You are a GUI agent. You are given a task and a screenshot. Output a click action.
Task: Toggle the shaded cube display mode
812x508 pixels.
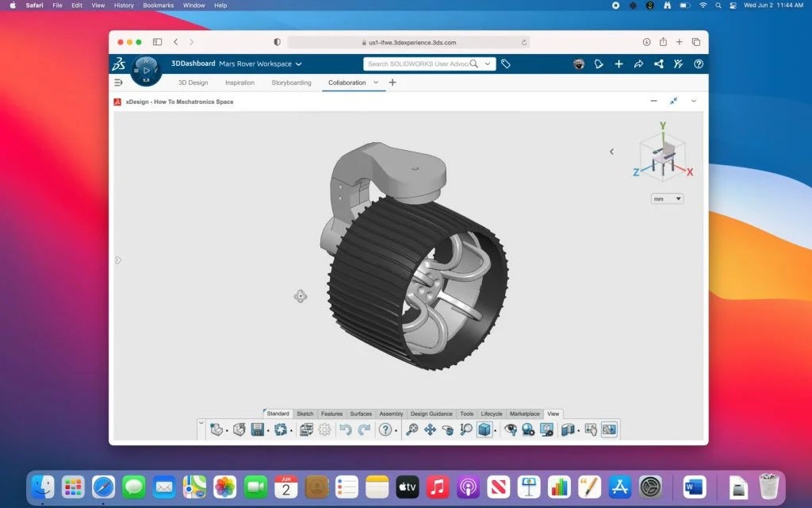(x=485, y=429)
